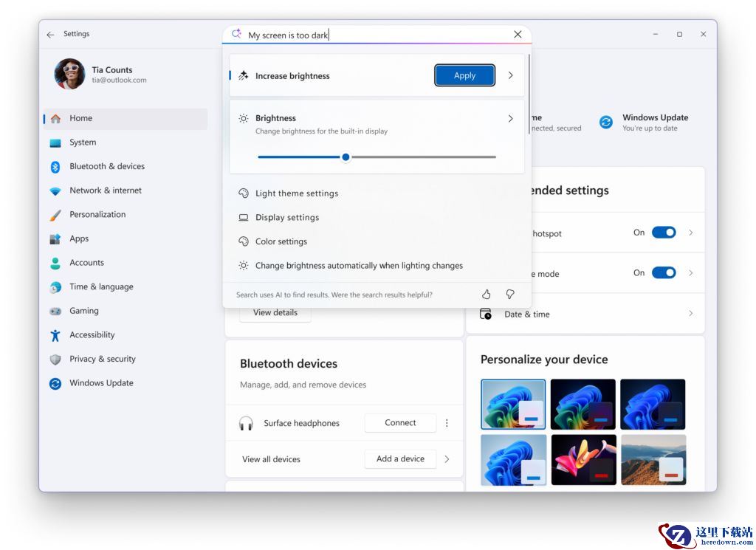
Task: Click the brightness slider handle
Action: coord(346,157)
